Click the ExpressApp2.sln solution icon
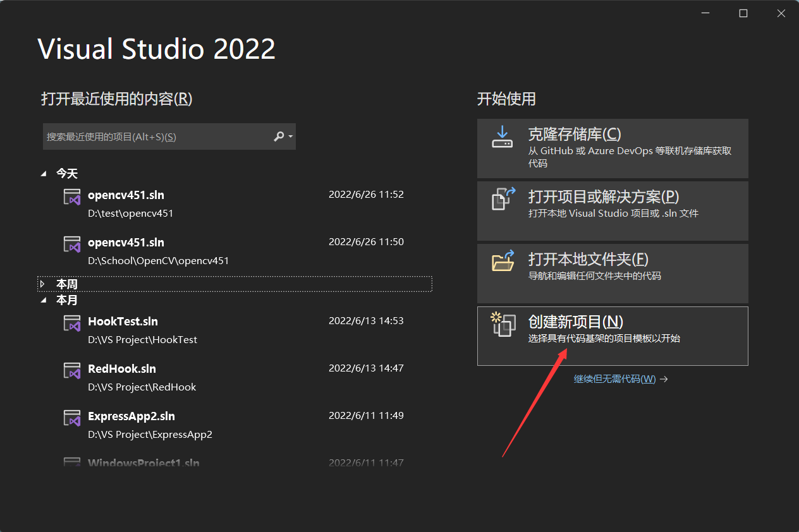This screenshot has width=799, height=532. pyautogui.click(x=72, y=418)
